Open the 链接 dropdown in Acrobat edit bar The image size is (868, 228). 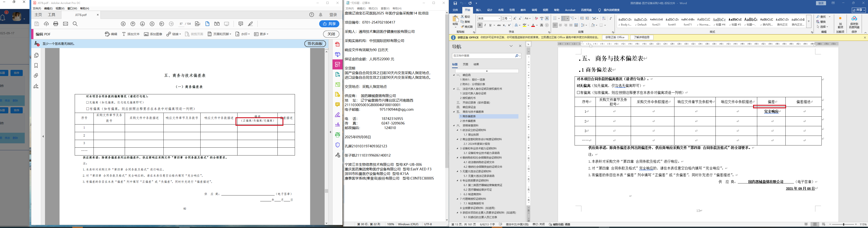[x=173, y=34]
